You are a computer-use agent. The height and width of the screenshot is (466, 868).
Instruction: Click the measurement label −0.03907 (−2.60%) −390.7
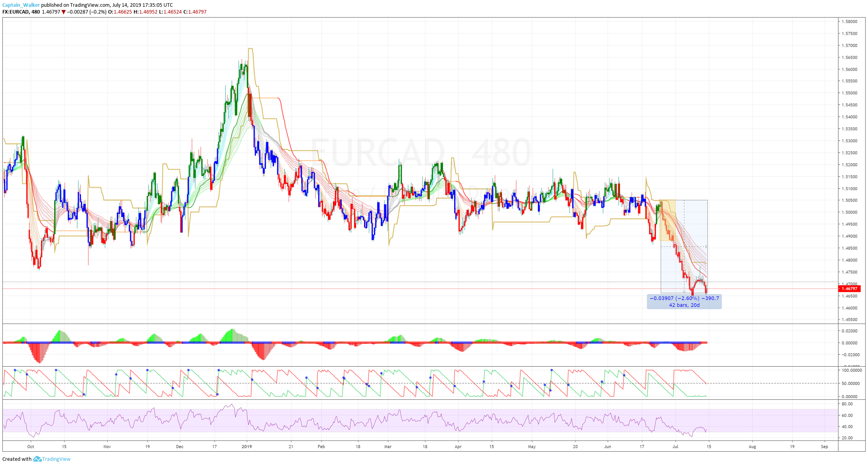[x=684, y=298]
